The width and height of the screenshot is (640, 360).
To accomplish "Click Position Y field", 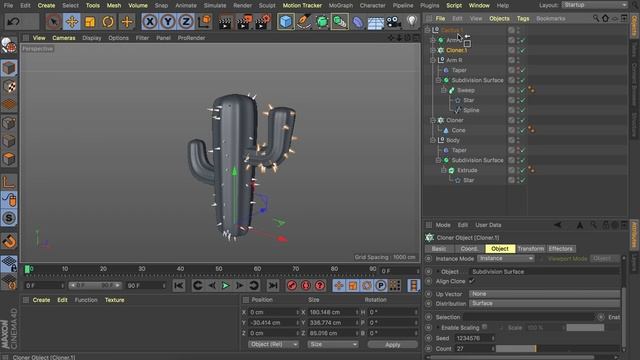I will 273,322.
